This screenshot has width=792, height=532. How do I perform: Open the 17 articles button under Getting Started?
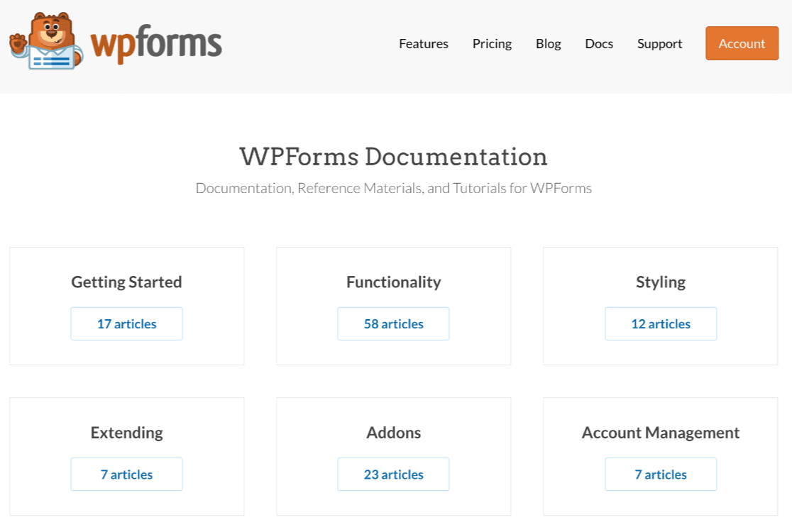click(x=126, y=323)
